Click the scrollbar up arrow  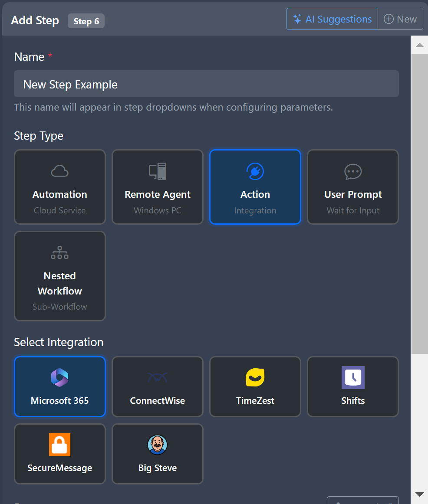(419, 45)
